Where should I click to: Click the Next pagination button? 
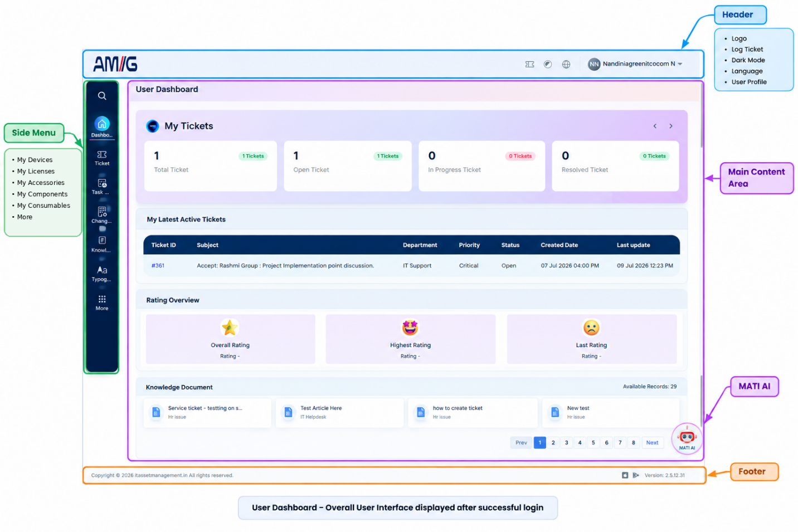pyautogui.click(x=652, y=443)
